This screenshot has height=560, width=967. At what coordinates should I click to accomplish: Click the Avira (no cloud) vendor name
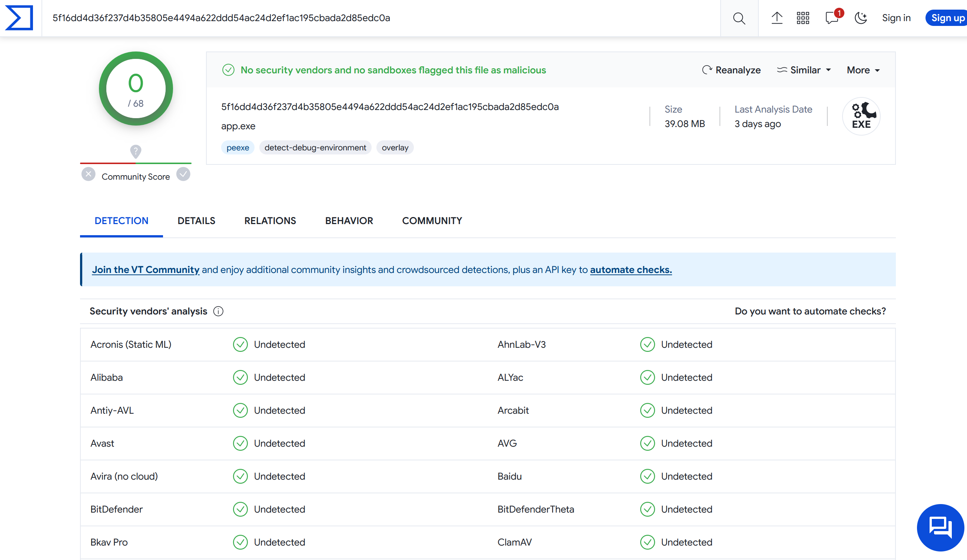click(124, 476)
